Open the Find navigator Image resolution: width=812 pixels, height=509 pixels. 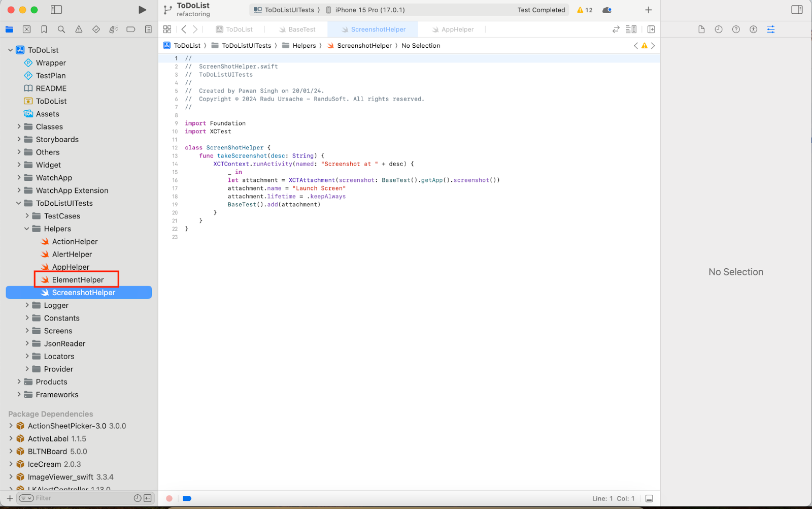point(61,29)
